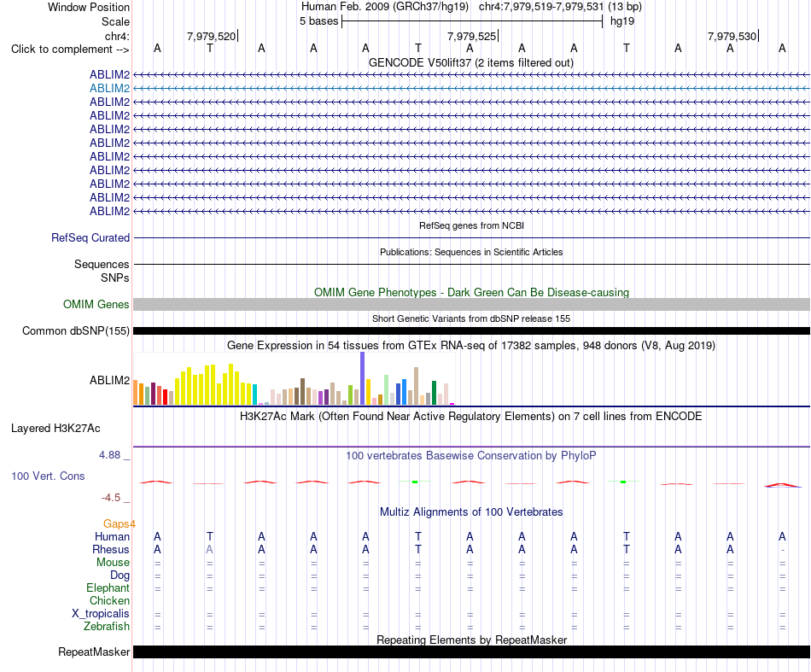Open the "Publications: Sequences in Scientific Articles" title

click(471, 252)
